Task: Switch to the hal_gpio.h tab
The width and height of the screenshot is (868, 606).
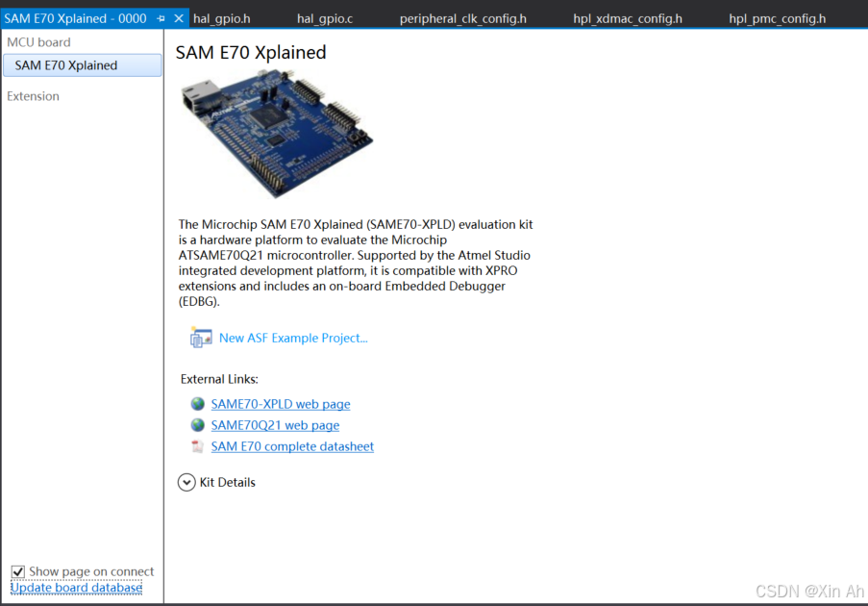Action: [221, 16]
